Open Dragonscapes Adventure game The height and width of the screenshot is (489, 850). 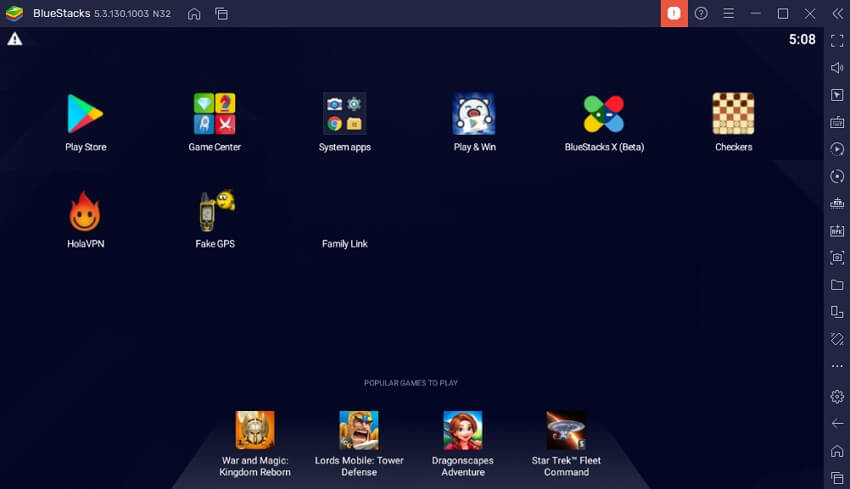pyautogui.click(x=462, y=430)
